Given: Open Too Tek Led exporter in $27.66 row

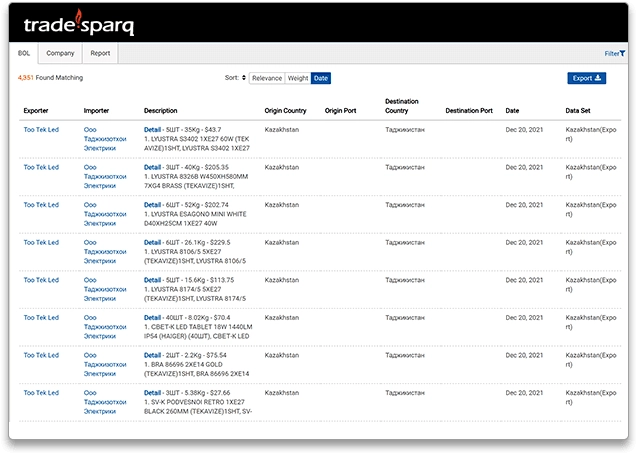Looking at the screenshot, I should [41, 393].
